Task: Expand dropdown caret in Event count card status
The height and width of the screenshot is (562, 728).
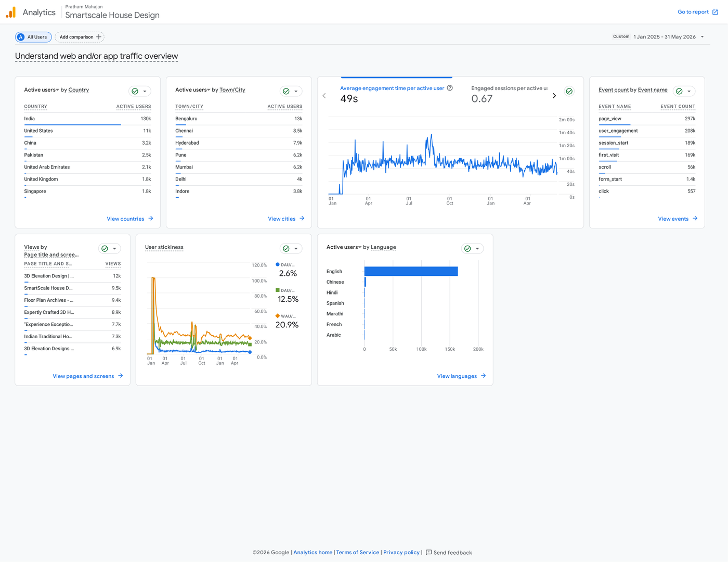Action: 689,92
